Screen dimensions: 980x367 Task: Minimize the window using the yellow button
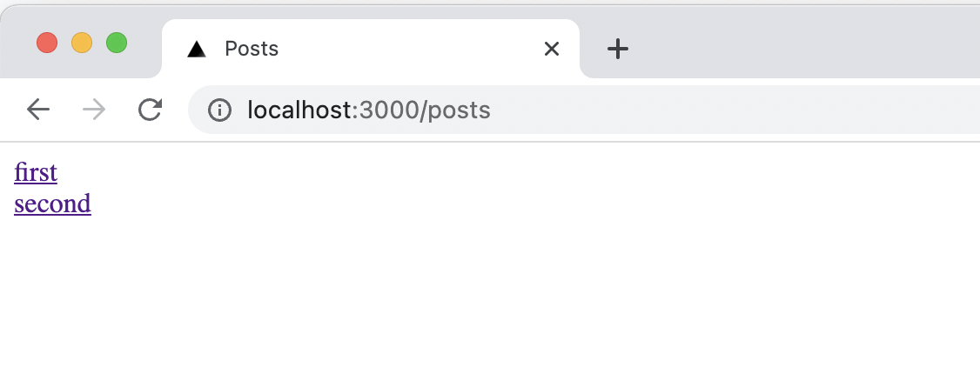(x=82, y=43)
